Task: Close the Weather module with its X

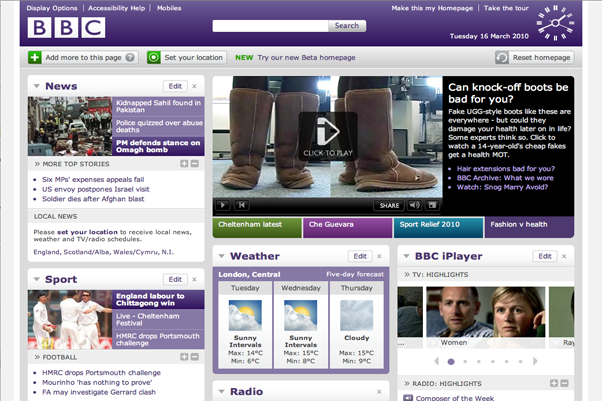Action: click(379, 256)
